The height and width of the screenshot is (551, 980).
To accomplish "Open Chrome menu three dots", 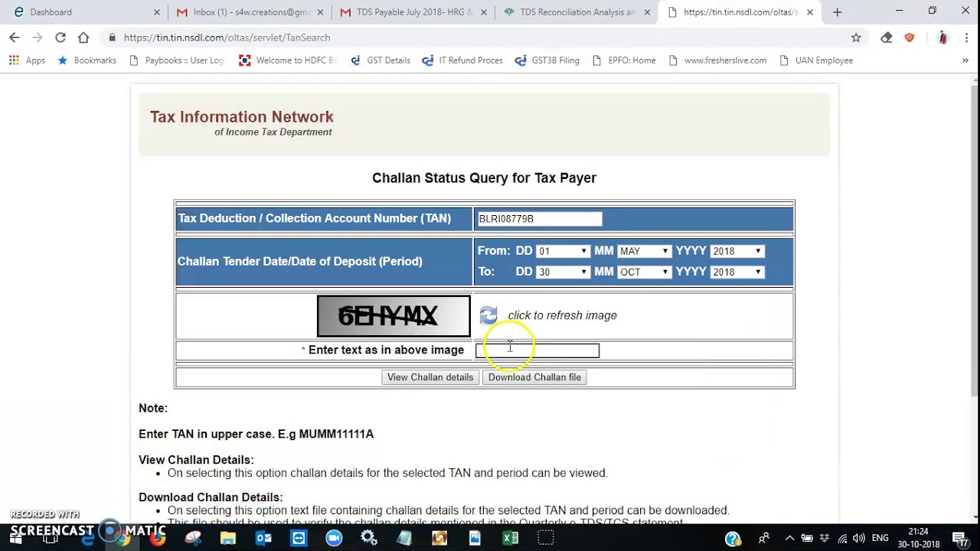I will point(968,37).
